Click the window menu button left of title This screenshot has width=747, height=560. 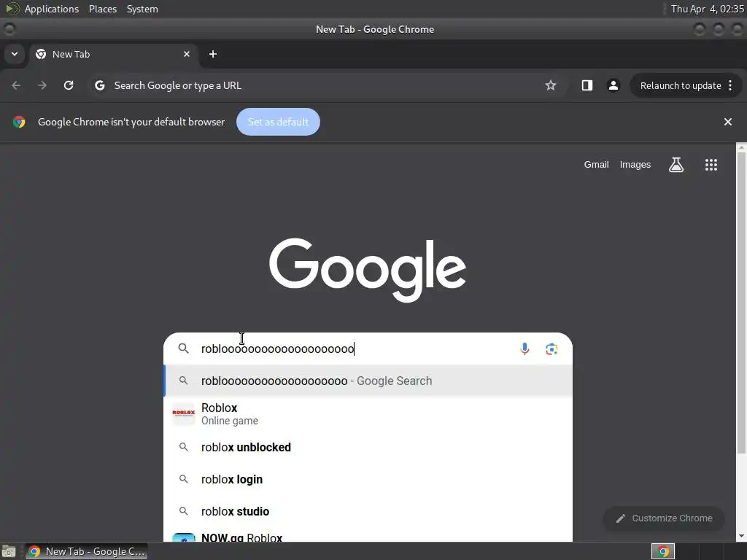pyautogui.click(x=9, y=29)
